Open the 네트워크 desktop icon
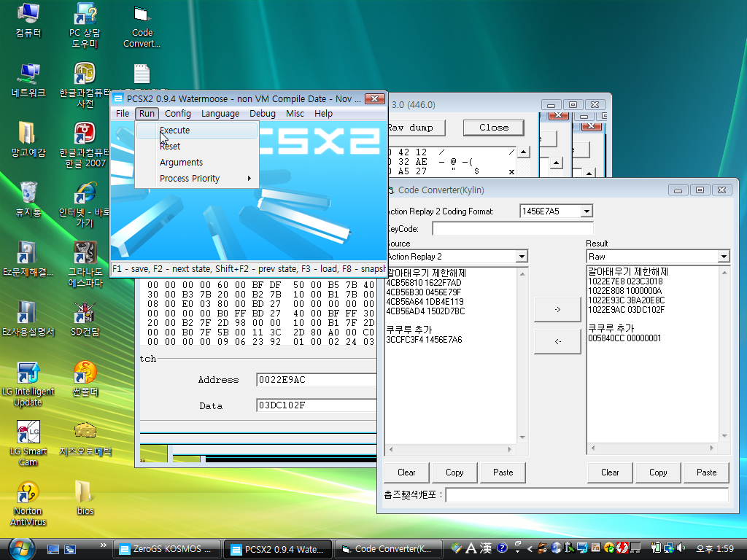This screenshot has width=747, height=560. tap(28, 80)
